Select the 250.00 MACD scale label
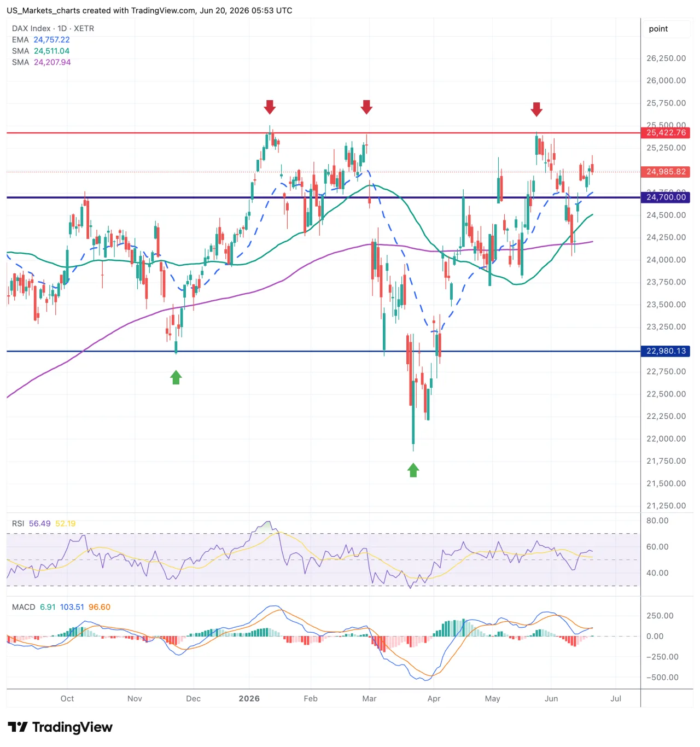 coord(660,616)
